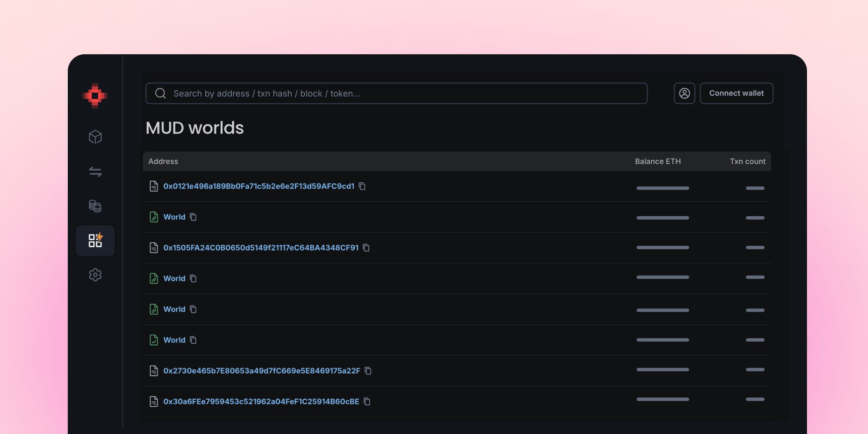Open the first World contract link
The width and height of the screenshot is (868, 434).
(x=174, y=217)
